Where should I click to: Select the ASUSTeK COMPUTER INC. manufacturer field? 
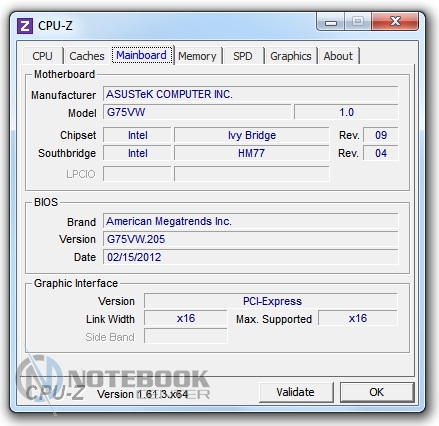[251, 94]
